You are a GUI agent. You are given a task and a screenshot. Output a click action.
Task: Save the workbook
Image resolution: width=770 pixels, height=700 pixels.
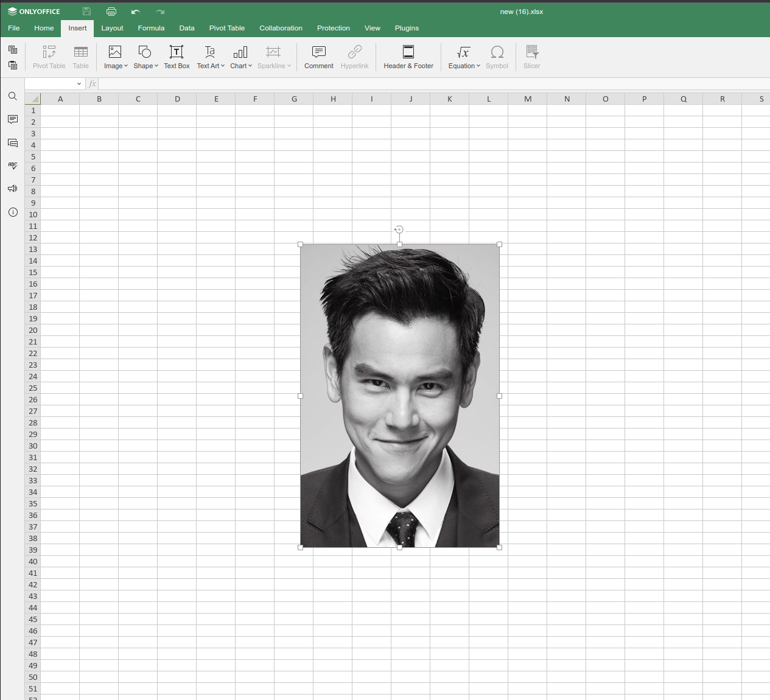(x=86, y=11)
